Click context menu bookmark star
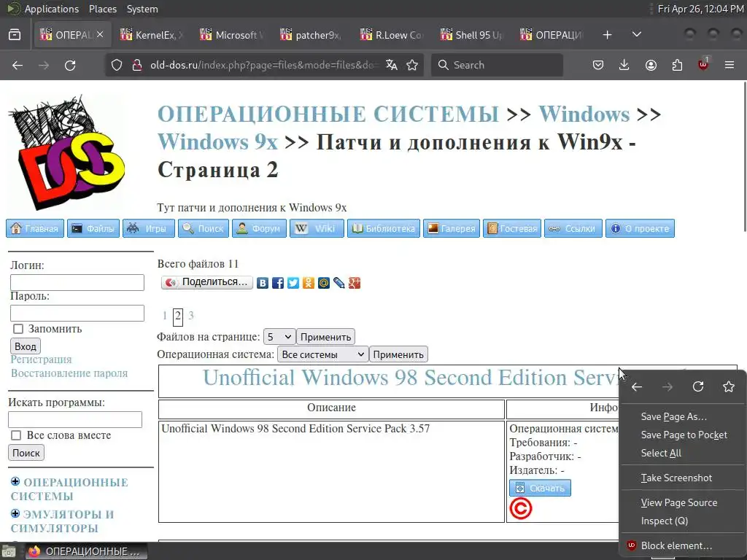The height and width of the screenshot is (560, 747). (729, 386)
